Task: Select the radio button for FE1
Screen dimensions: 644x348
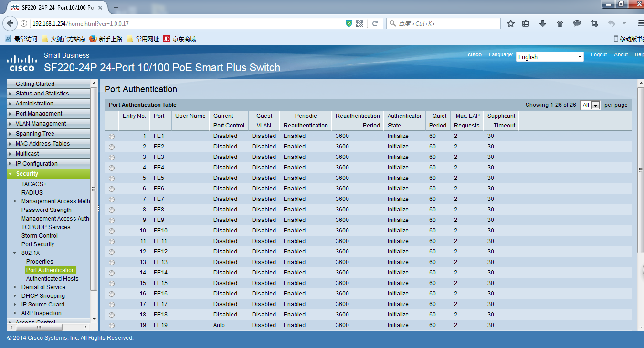Action: coord(112,137)
